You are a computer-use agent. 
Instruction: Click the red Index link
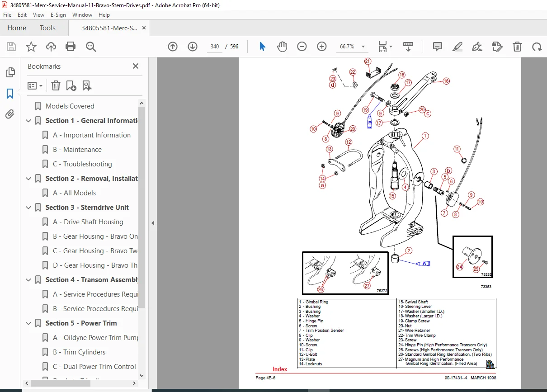pyautogui.click(x=280, y=369)
